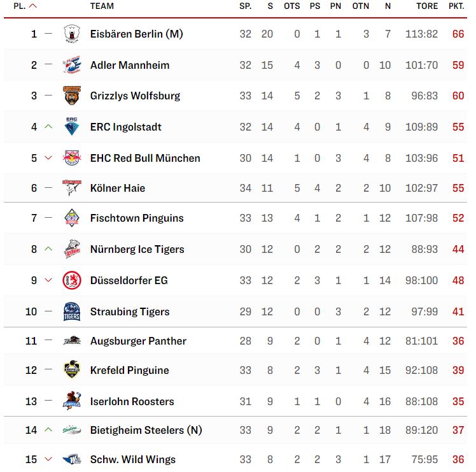
Task: Click the EHC Red Bull München logo
Action: [72, 158]
